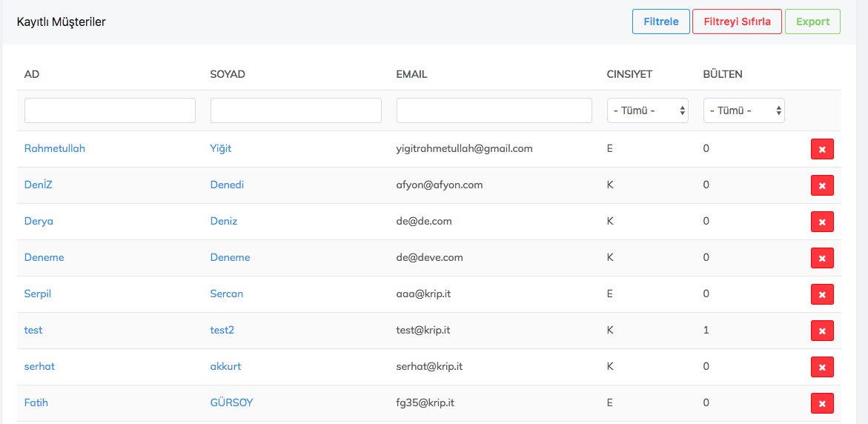This screenshot has width=868, height=424.
Task: Open the GÜRSOY surname link
Action: [x=231, y=403]
